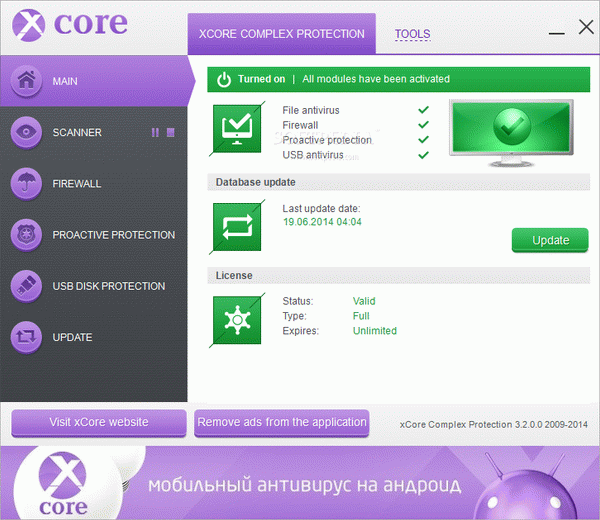600x520 pixels.
Task: Click the Proactive Protection badge icon
Action: click(26, 235)
